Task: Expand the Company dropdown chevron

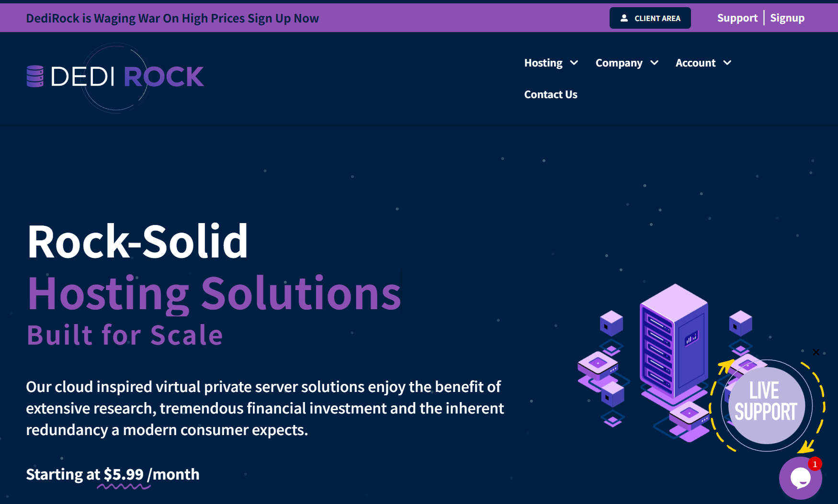Action: (655, 63)
